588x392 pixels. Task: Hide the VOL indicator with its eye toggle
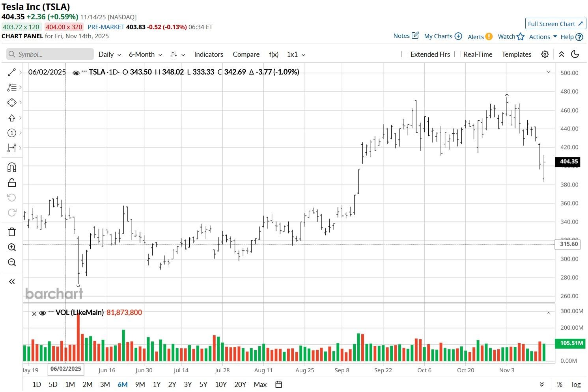43,313
